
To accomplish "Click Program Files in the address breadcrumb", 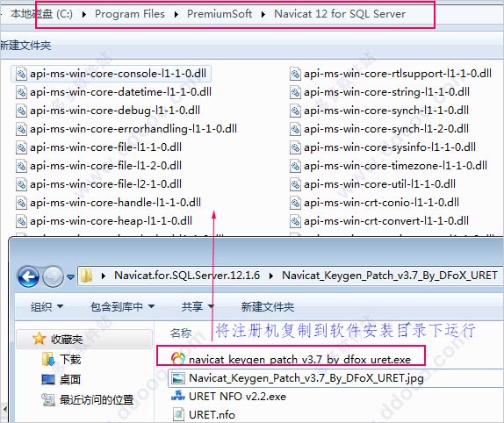I will point(130,14).
